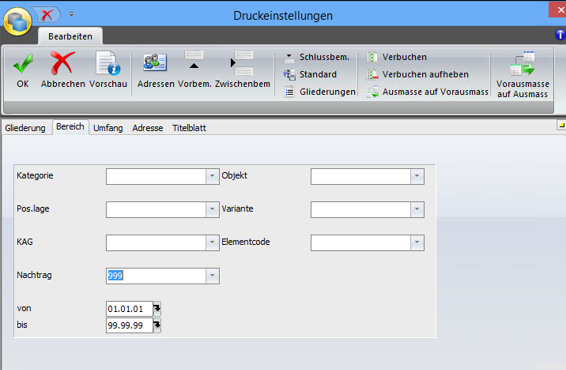
Task: Click the von field with 01.01.01
Action: (130, 309)
